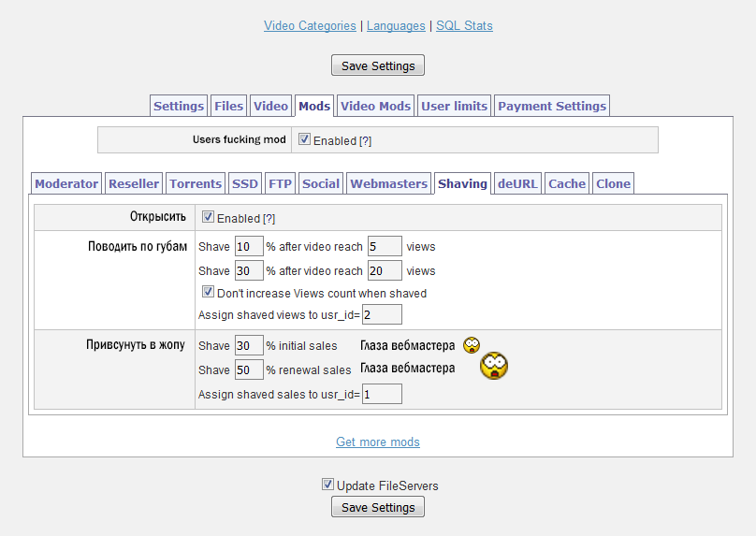Screen dimensions: 756x536
Task: Toggle the Users mod Enabled checkbox
Action: 304,139
